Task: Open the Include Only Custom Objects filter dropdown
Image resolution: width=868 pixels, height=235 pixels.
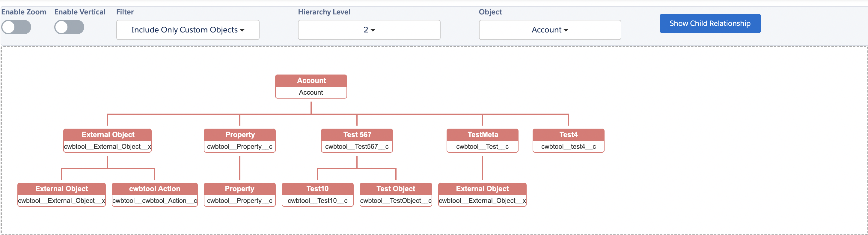Action: 188,30
